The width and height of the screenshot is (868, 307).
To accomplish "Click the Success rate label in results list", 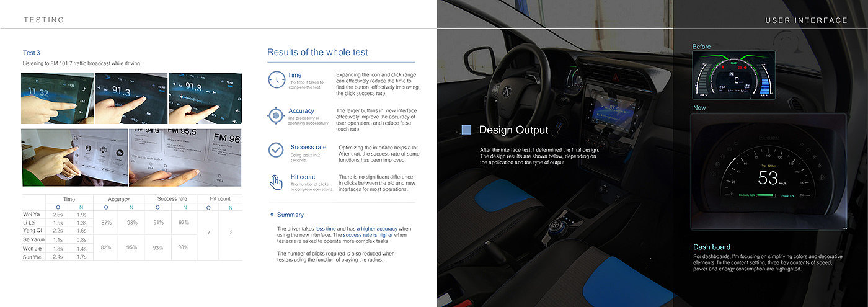I will pos(308,147).
